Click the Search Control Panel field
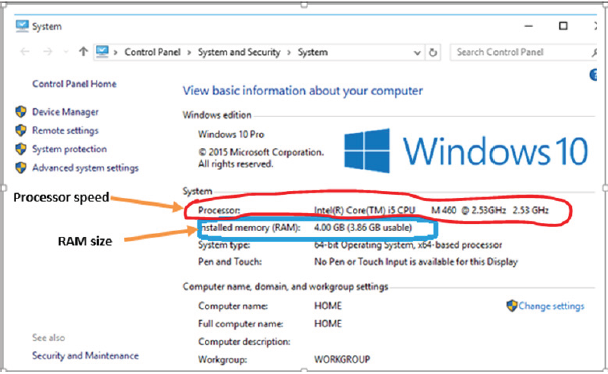This screenshot has width=608, height=374. point(522,52)
